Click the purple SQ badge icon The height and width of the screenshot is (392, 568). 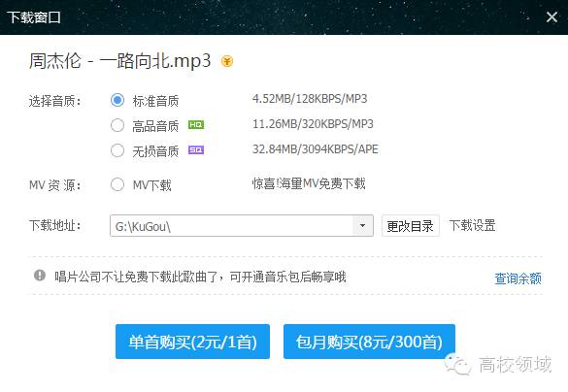coord(196,149)
